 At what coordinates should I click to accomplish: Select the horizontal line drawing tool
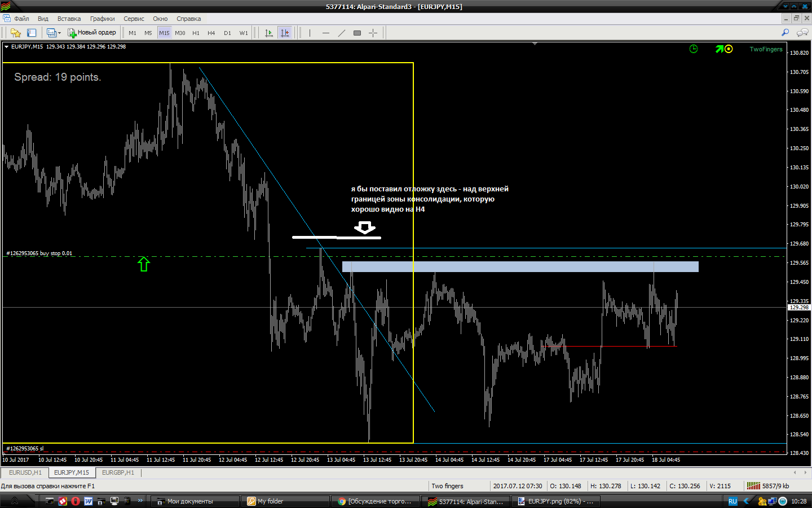point(325,33)
